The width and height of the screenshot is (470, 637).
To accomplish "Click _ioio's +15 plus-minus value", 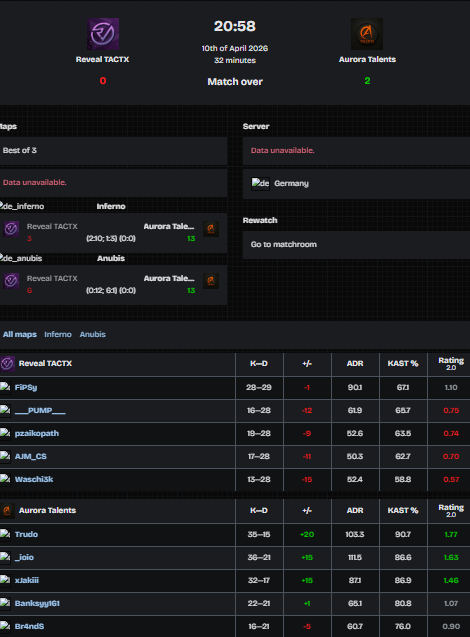I will [x=307, y=557].
